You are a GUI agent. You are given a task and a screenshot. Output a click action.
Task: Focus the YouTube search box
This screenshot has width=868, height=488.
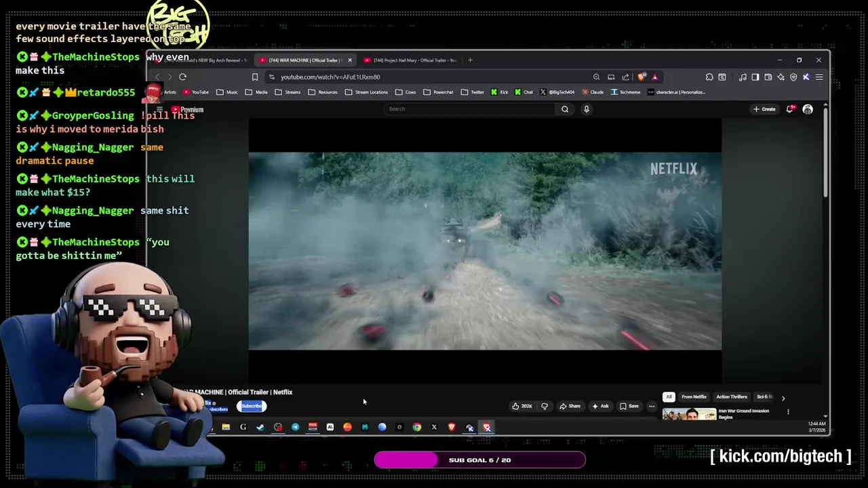pos(469,109)
